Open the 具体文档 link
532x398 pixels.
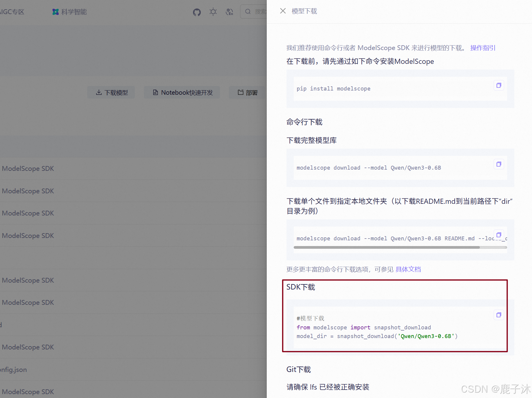(408, 269)
